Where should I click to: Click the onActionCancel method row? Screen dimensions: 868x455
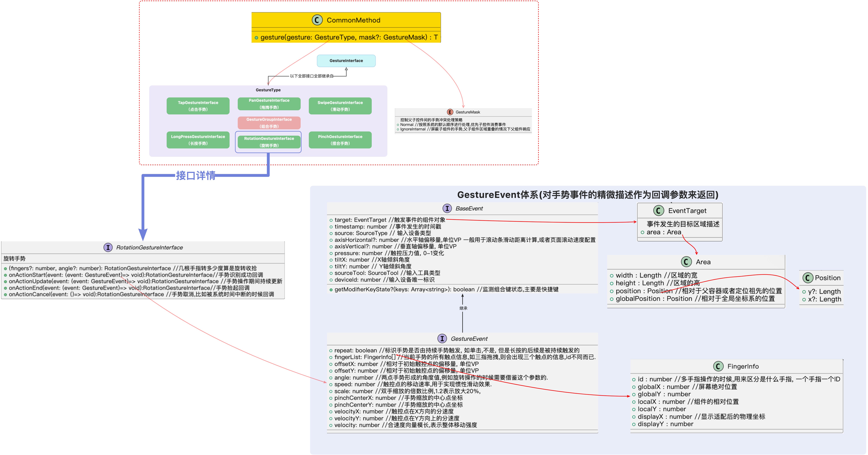point(139,294)
